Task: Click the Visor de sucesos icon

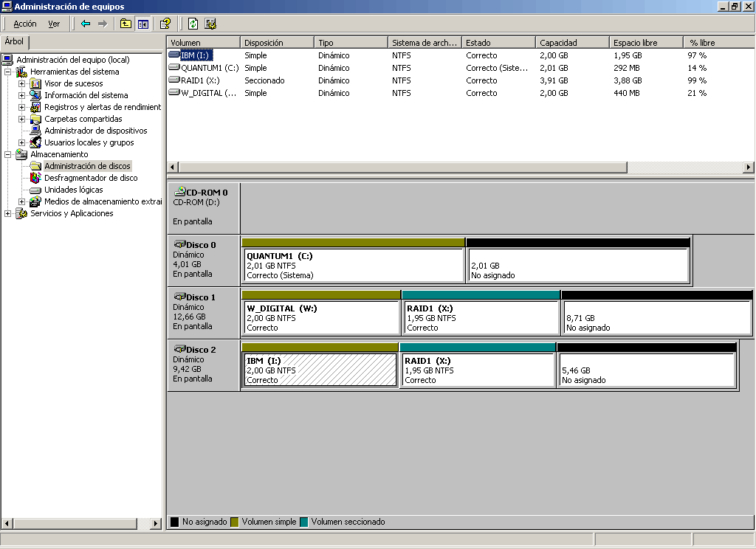Action: pyautogui.click(x=35, y=83)
